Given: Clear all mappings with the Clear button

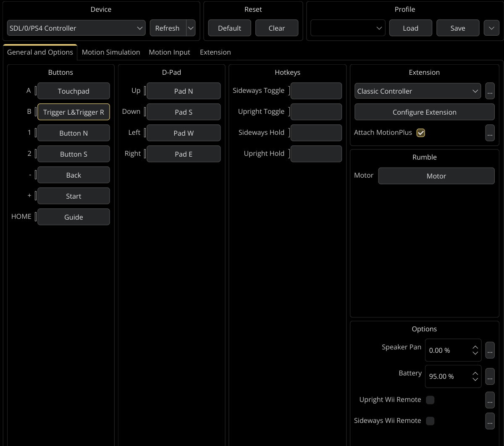Looking at the screenshot, I should tap(277, 28).
